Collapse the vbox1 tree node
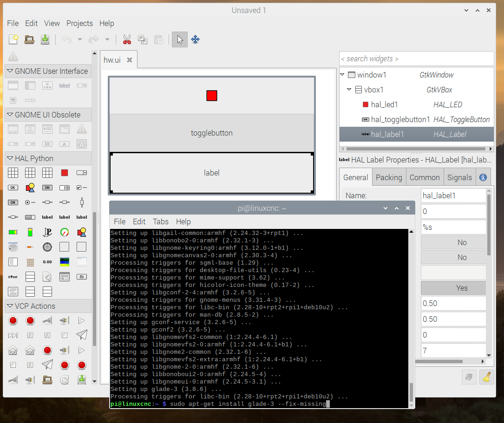 pos(349,89)
